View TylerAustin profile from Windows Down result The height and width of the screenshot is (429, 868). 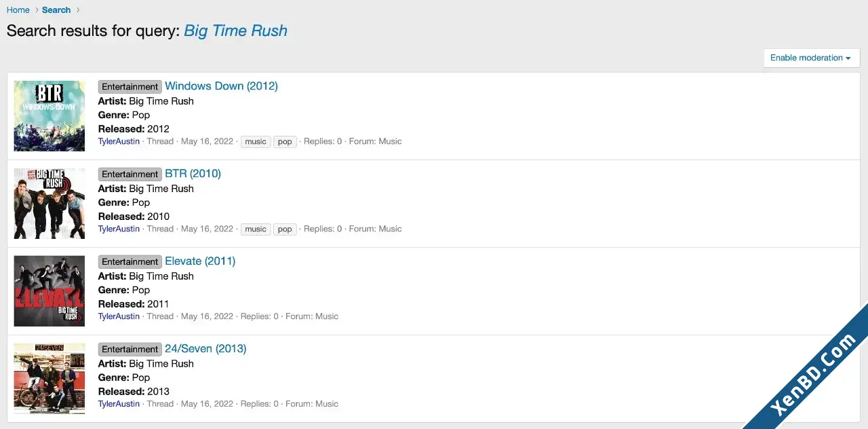[119, 141]
